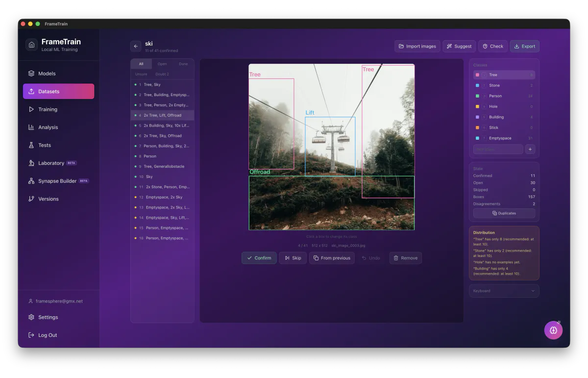This screenshot has height=378, width=588.
Task: Click the Lift bounding box label
Action: coord(310,113)
